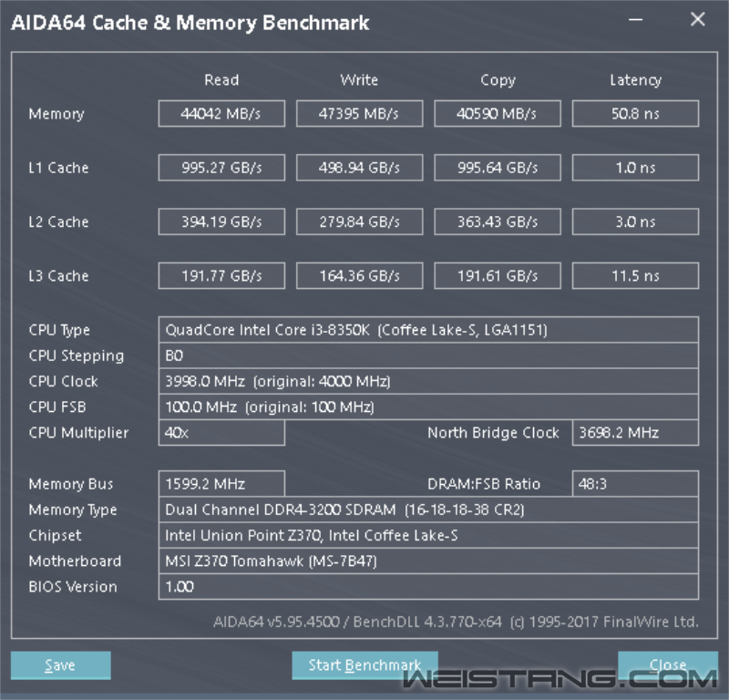The image size is (729, 700).
Task: Click the CPU FSB label
Action: click(57, 407)
